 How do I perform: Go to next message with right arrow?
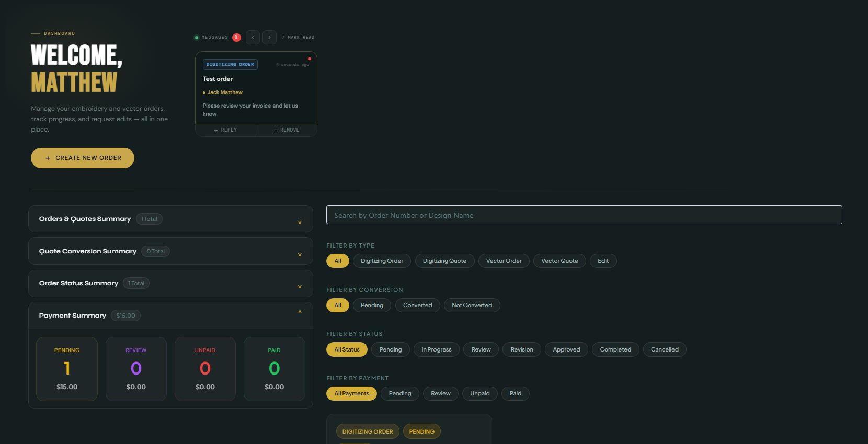pos(269,37)
